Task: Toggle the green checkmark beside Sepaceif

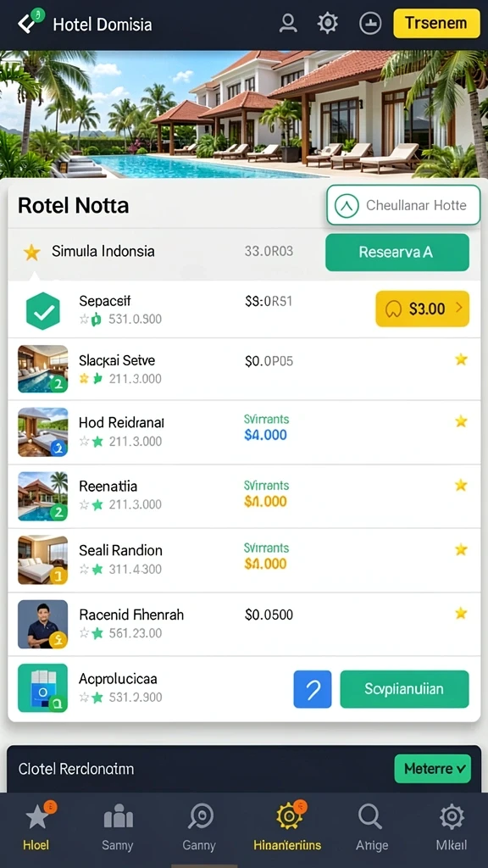Action: (x=43, y=311)
